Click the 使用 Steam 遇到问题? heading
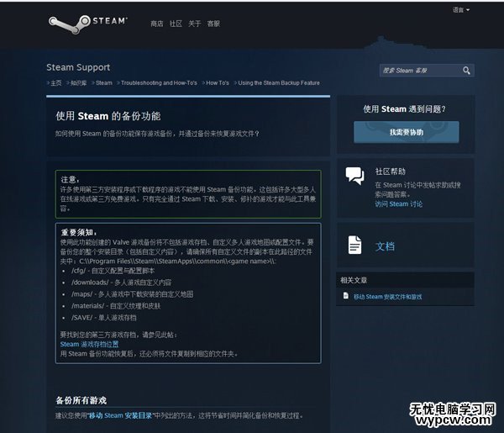This screenshot has height=433, width=504. 404,109
